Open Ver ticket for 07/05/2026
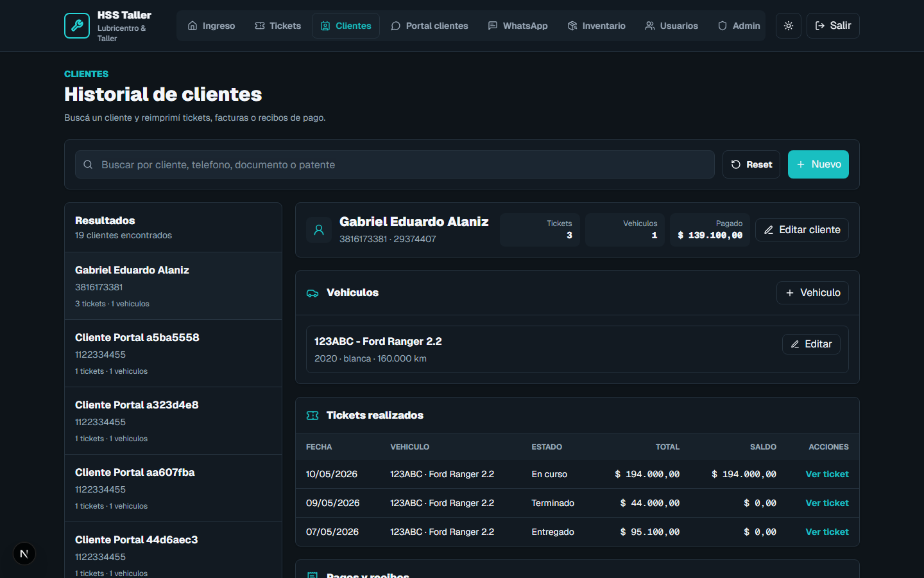Image resolution: width=924 pixels, height=578 pixels. tap(827, 532)
